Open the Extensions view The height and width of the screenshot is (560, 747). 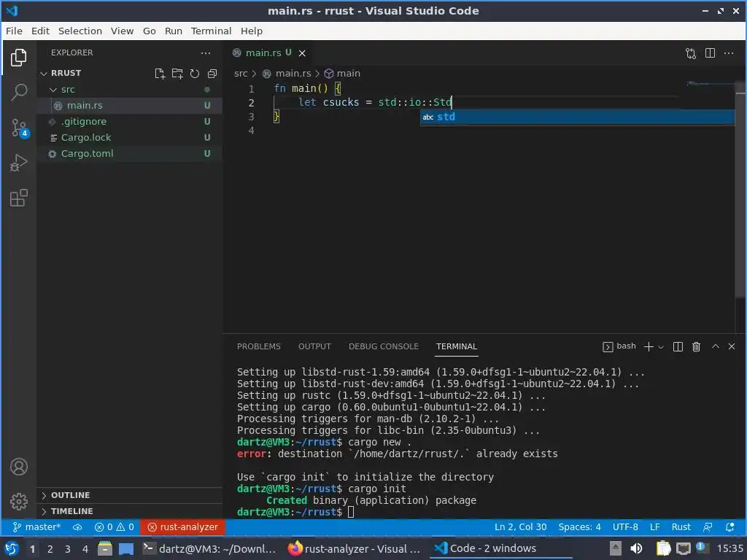click(18, 198)
